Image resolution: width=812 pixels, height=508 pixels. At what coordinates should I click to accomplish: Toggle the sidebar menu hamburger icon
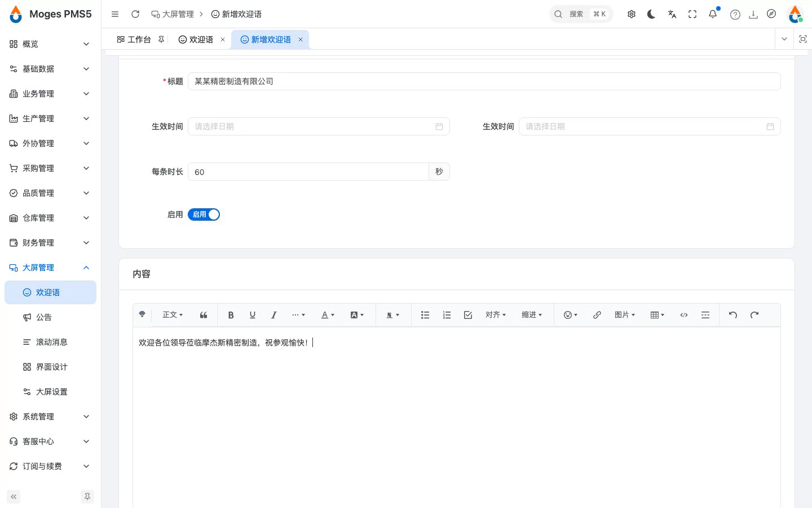coord(115,14)
